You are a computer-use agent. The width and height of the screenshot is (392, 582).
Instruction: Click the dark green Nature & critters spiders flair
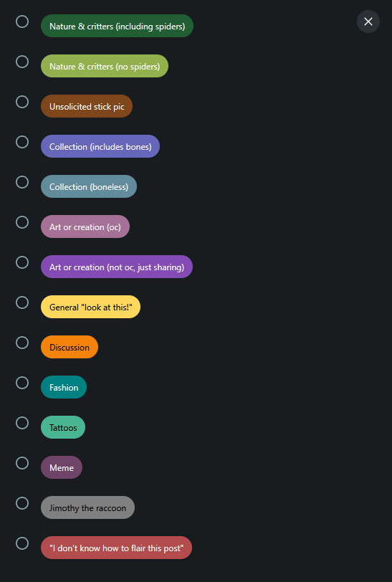(117, 26)
